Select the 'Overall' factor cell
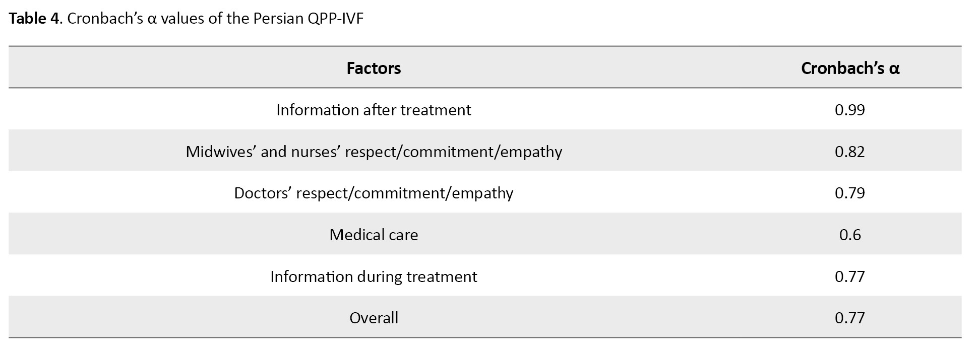Viewport: 980px width, 352px height. click(x=374, y=318)
